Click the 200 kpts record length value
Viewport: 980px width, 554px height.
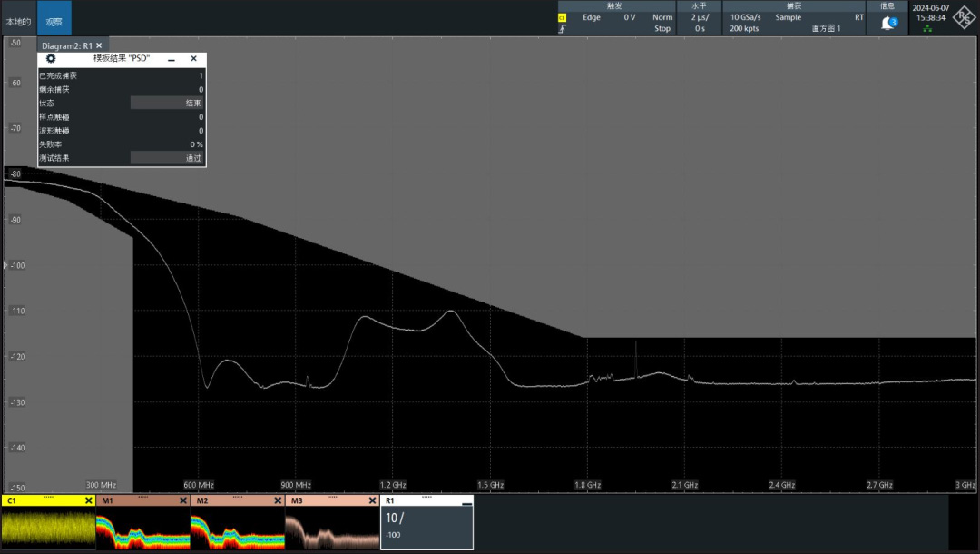(x=744, y=29)
